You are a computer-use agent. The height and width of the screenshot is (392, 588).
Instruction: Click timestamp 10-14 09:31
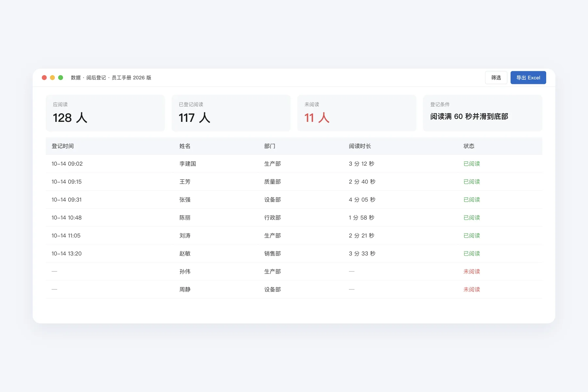pos(67,200)
